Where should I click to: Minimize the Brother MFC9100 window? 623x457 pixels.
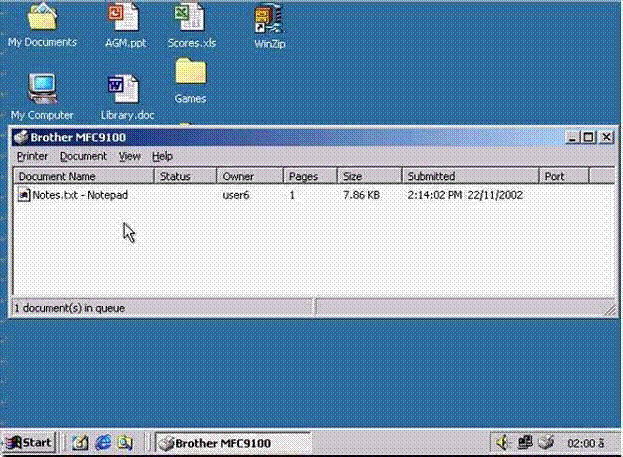tap(572, 137)
